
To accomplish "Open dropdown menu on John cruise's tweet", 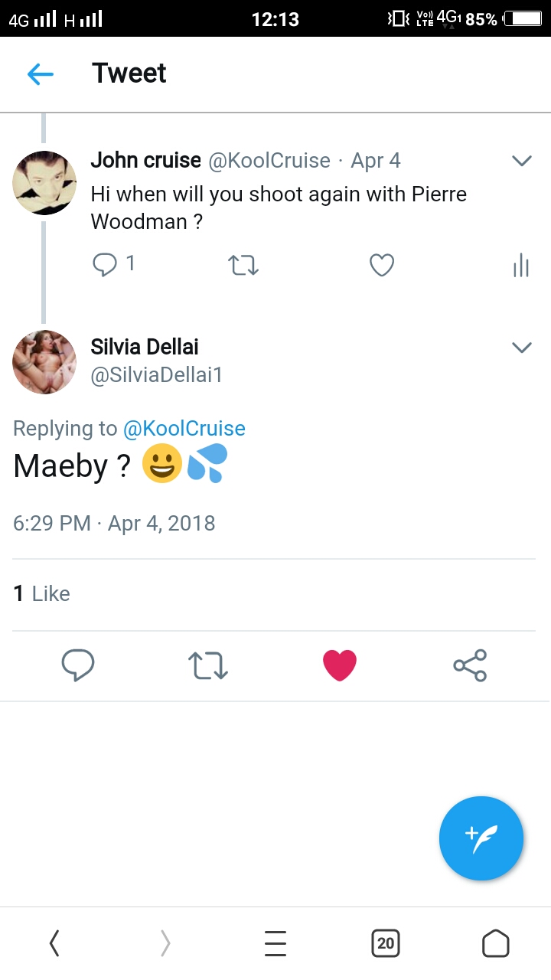I will click(521, 161).
